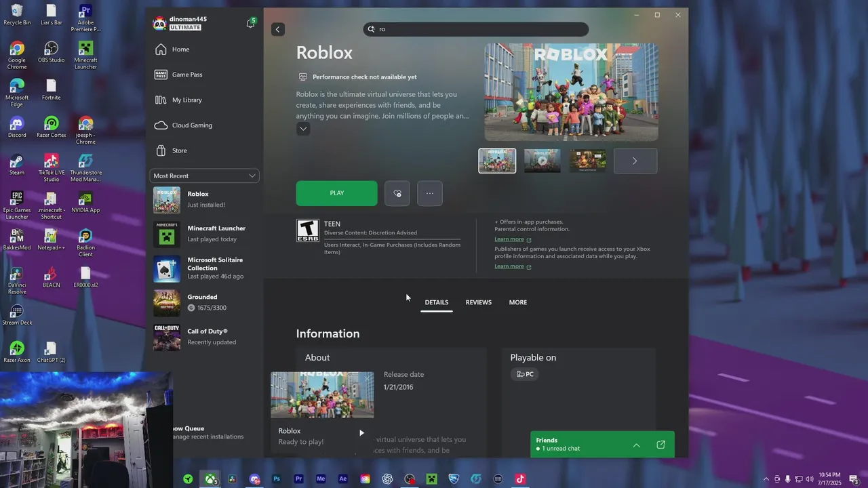Go back with the Xbox back arrow
The width and height of the screenshot is (868, 488).
pos(277,29)
